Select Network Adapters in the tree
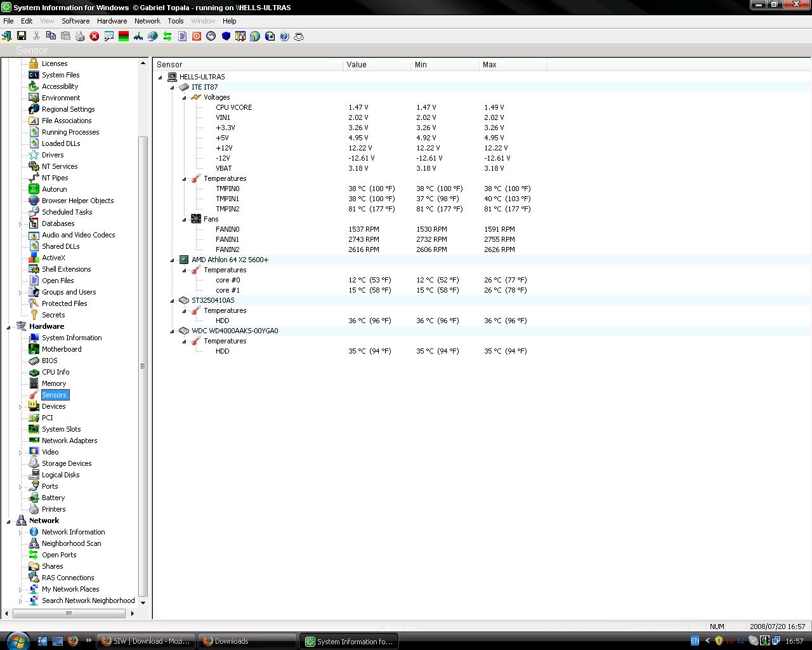This screenshot has height=650, width=812. point(70,441)
